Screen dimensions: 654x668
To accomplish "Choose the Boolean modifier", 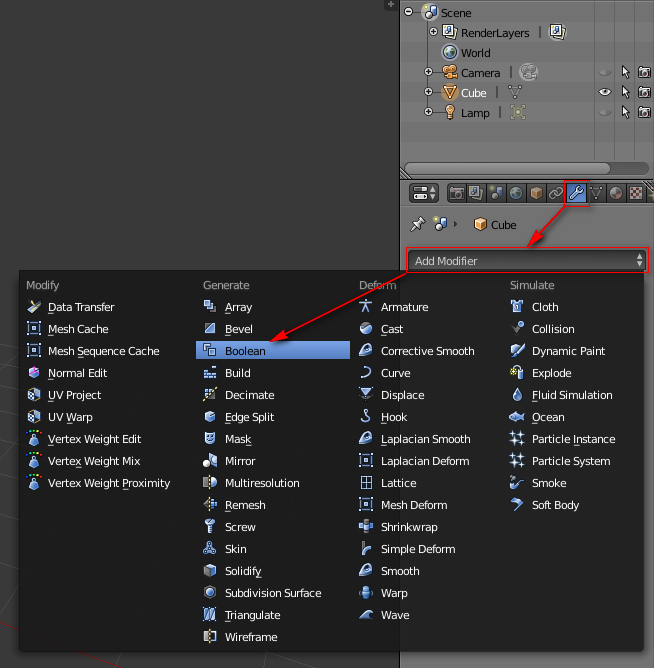I will (273, 351).
